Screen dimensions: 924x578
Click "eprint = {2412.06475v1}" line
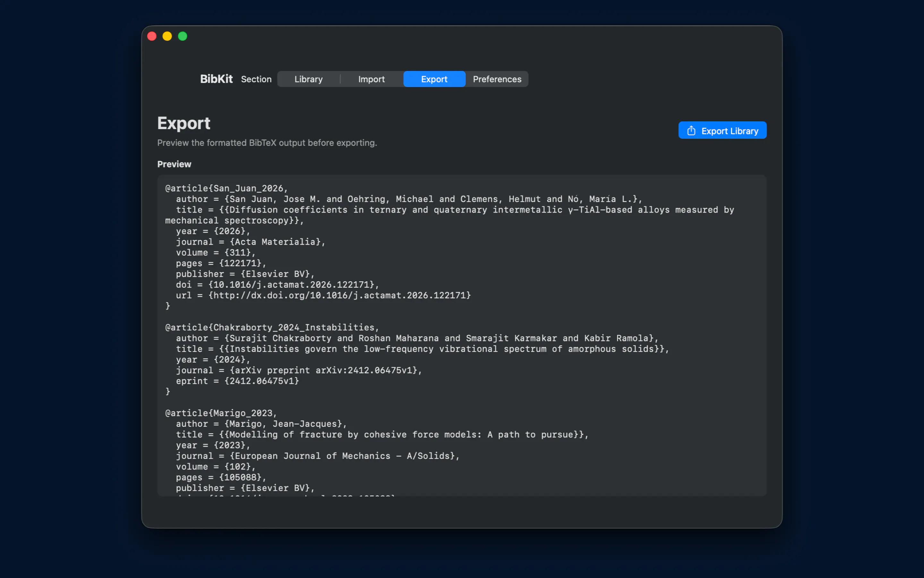(237, 381)
